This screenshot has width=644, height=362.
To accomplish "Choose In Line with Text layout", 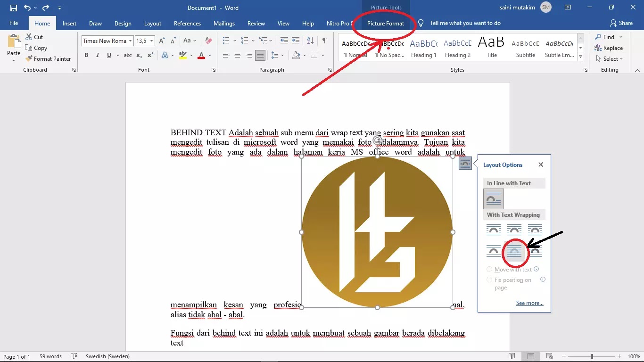I will (494, 199).
